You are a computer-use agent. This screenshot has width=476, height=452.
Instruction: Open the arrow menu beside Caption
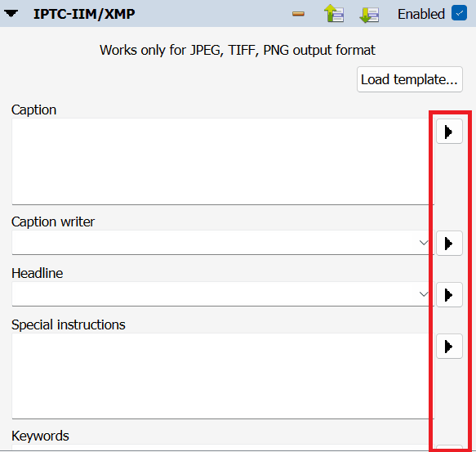[449, 132]
